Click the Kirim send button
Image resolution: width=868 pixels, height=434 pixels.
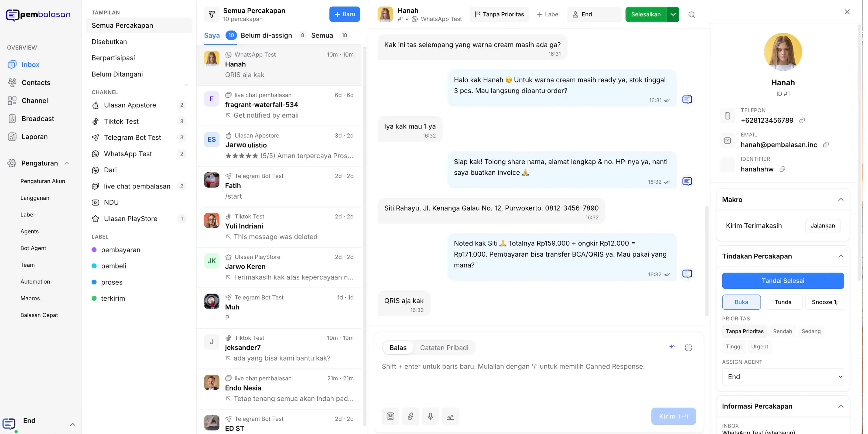(x=673, y=416)
